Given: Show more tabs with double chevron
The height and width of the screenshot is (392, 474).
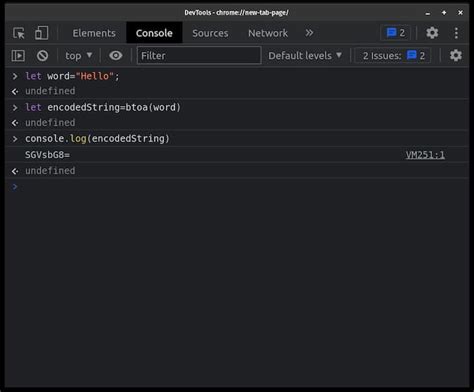Looking at the screenshot, I should pyautogui.click(x=309, y=33).
